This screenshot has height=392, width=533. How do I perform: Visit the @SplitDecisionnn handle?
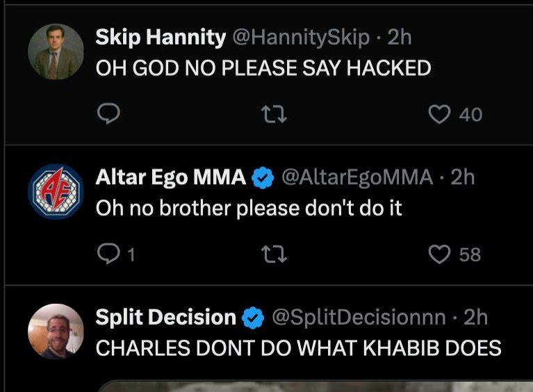pyautogui.click(x=357, y=318)
